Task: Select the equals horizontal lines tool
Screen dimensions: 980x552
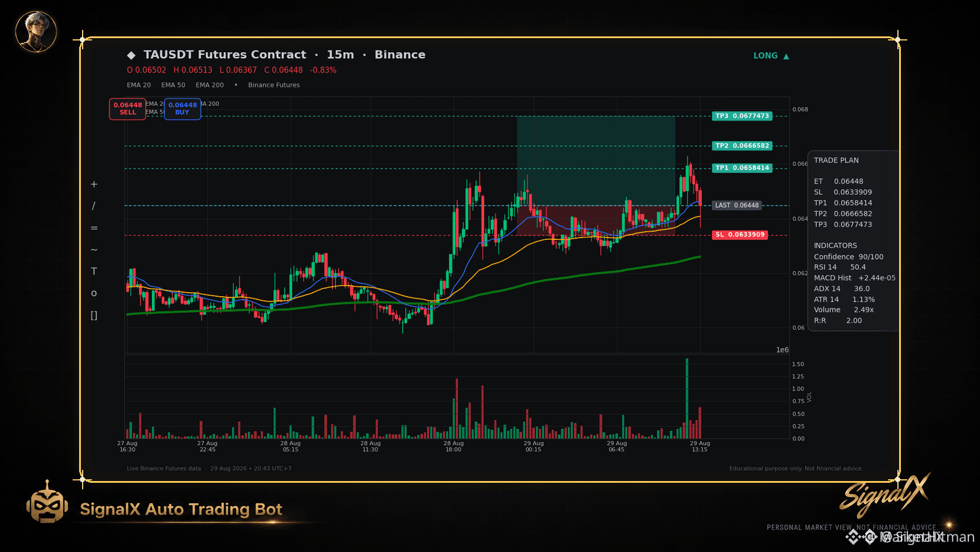Action: (94, 228)
